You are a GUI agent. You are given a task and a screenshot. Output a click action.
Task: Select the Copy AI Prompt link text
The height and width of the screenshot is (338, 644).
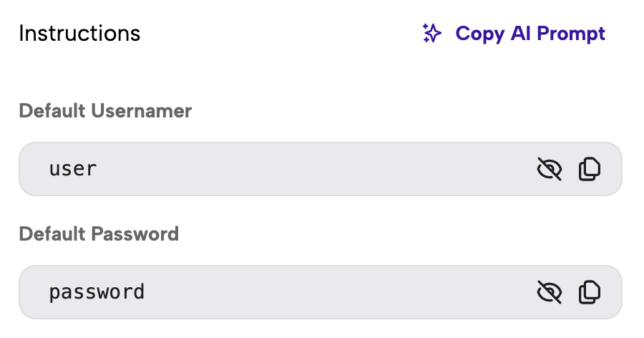[x=530, y=33]
